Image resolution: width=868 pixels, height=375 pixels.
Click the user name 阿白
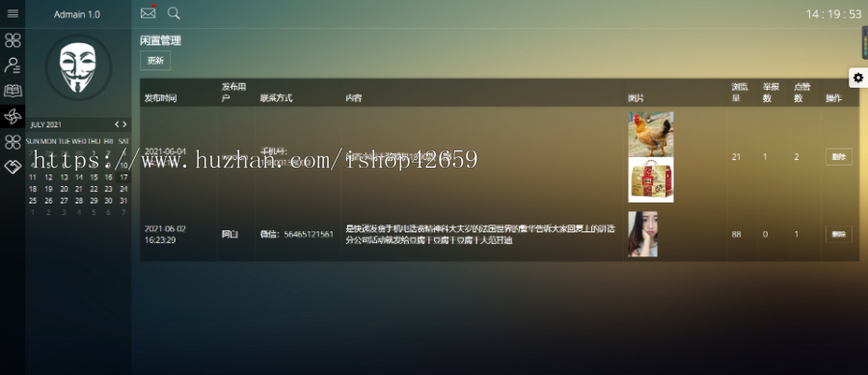point(230,234)
